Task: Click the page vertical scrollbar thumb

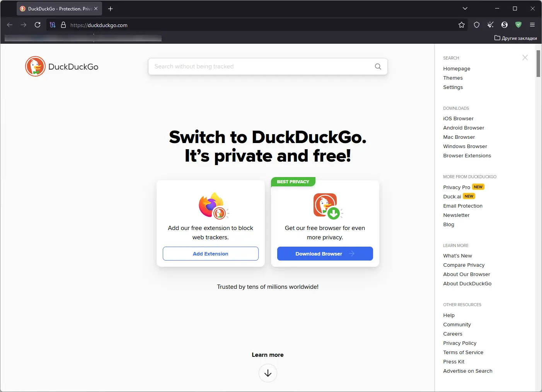Action: (x=538, y=63)
